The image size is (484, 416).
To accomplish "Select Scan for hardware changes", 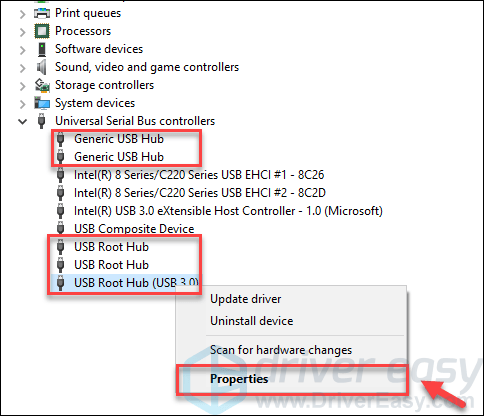I will pyautogui.click(x=281, y=350).
